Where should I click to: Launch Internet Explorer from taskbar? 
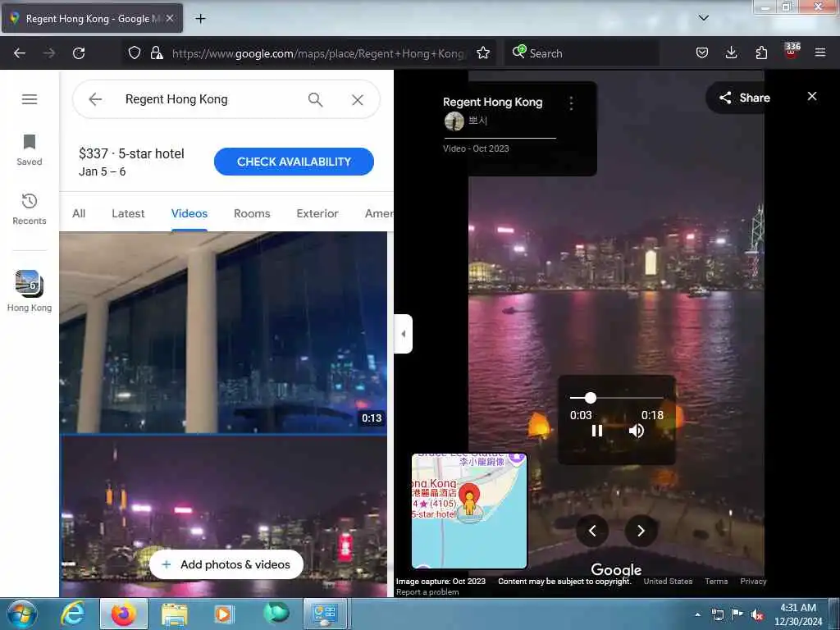tap(73, 614)
